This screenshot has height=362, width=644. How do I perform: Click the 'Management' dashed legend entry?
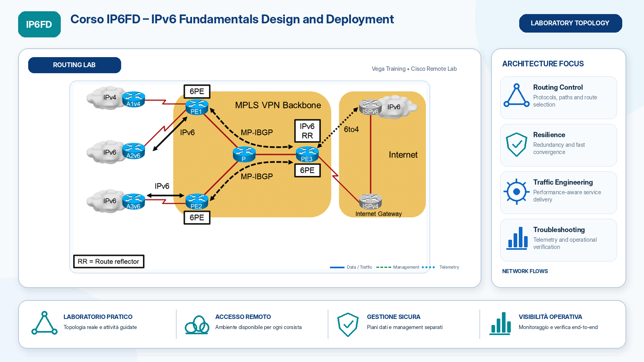coord(398,267)
